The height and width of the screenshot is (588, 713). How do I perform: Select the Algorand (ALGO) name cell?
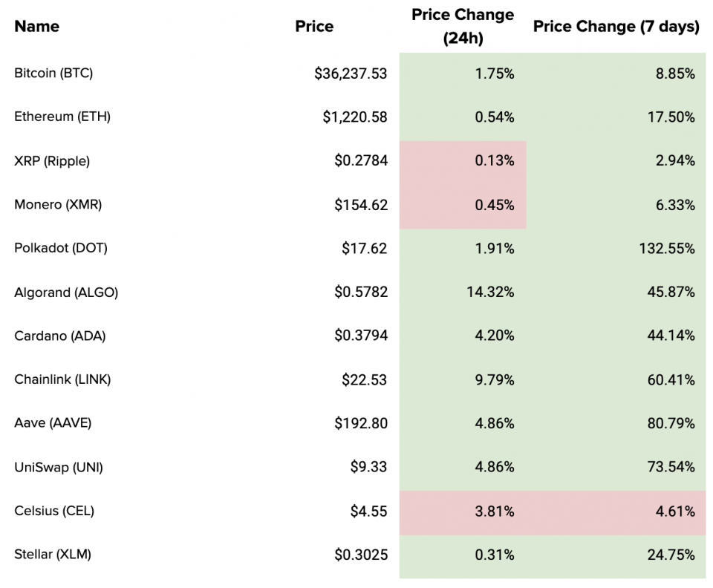click(x=66, y=292)
